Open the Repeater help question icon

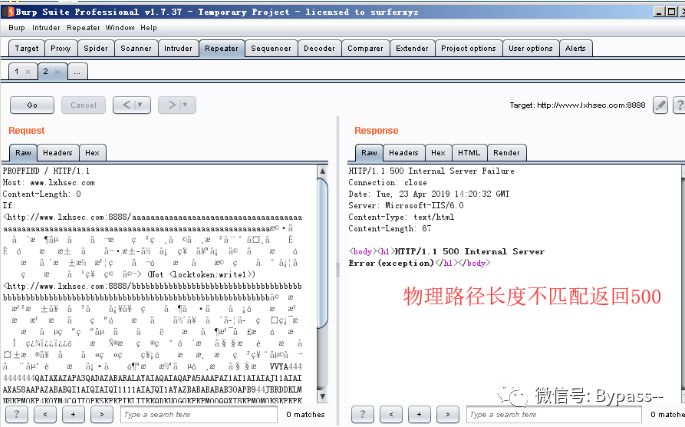click(x=680, y=105)
